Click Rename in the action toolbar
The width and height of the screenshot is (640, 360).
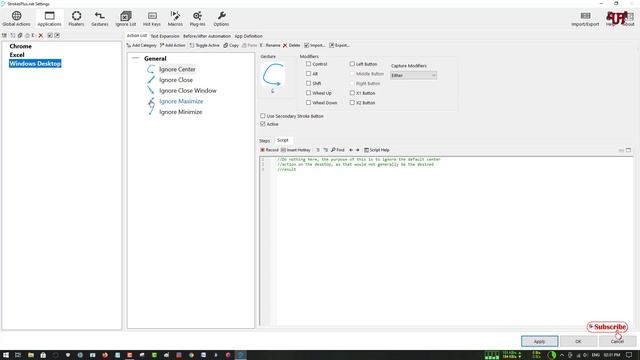270,45
